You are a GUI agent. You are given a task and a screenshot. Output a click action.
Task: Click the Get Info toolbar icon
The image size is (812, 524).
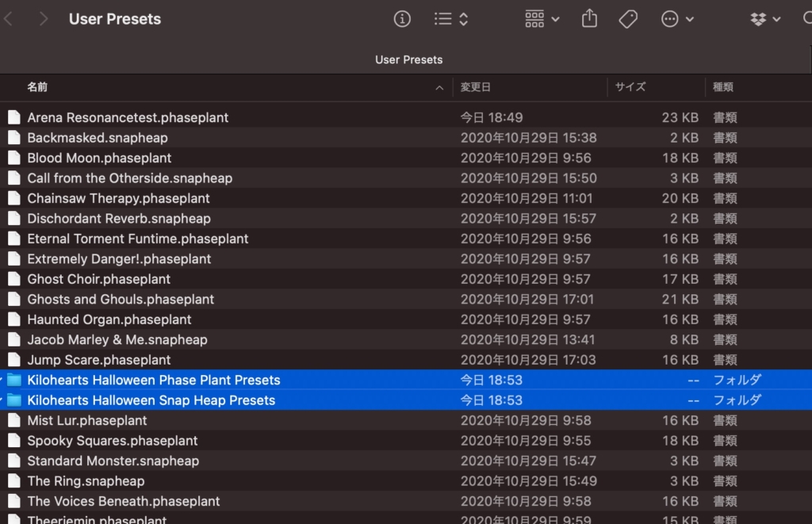click(402, 19)
